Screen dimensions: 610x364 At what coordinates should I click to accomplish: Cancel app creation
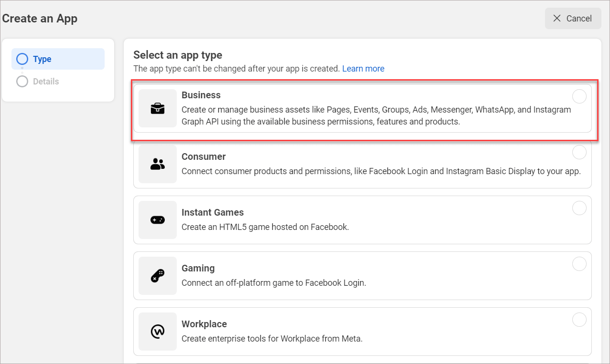click(573, 18)
